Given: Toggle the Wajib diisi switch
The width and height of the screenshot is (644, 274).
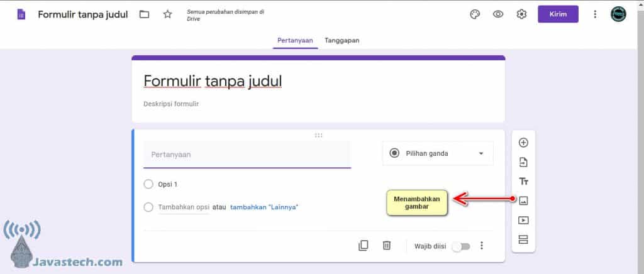Looking at the screenshot, I should pos(461,246).
